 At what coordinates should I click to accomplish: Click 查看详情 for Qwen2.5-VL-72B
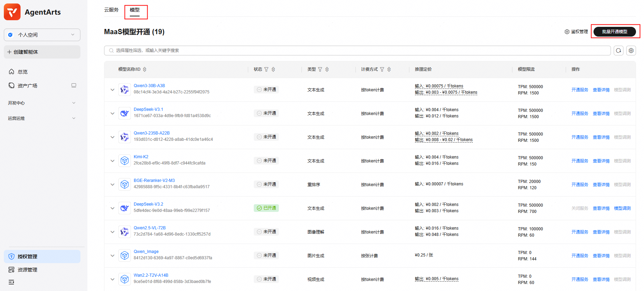coord(601,232)
